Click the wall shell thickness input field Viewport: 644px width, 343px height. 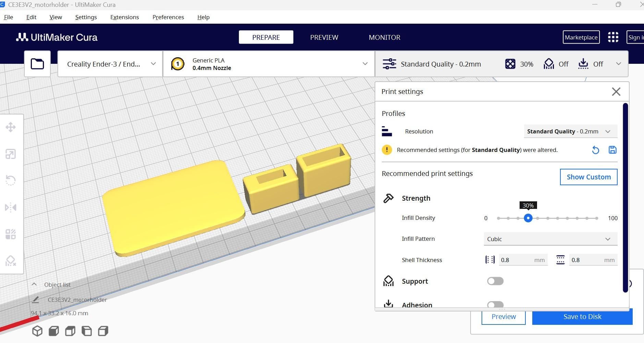point(523,260)
